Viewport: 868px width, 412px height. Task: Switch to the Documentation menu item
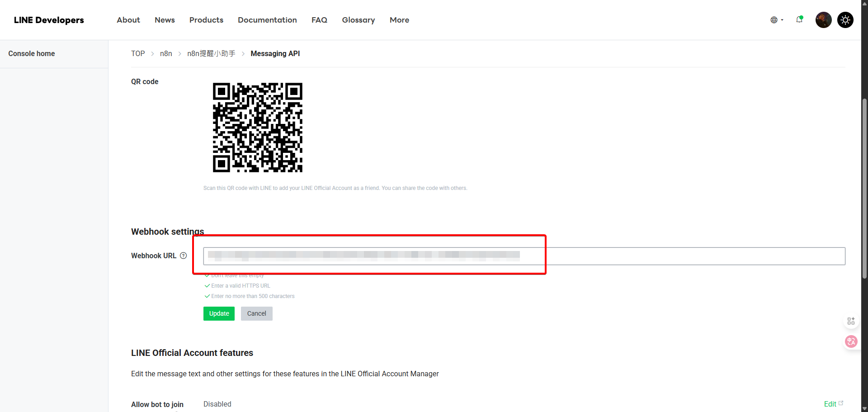coord(267,20)
